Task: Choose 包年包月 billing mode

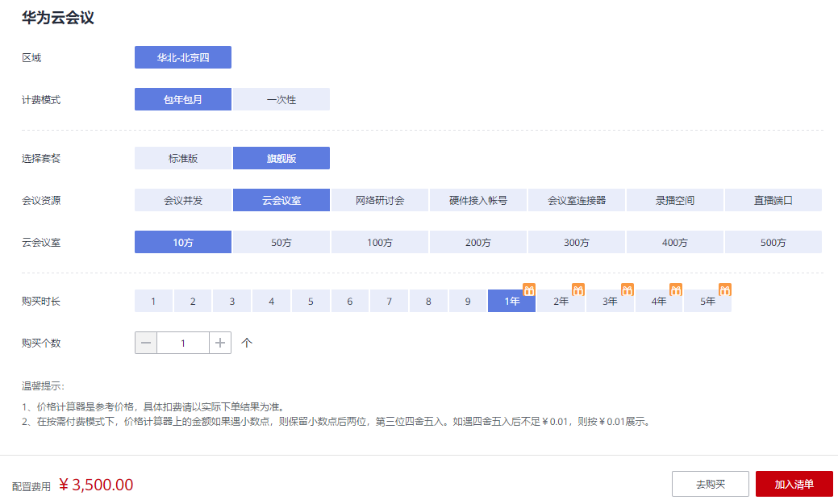Action: (x=183, y=99)
